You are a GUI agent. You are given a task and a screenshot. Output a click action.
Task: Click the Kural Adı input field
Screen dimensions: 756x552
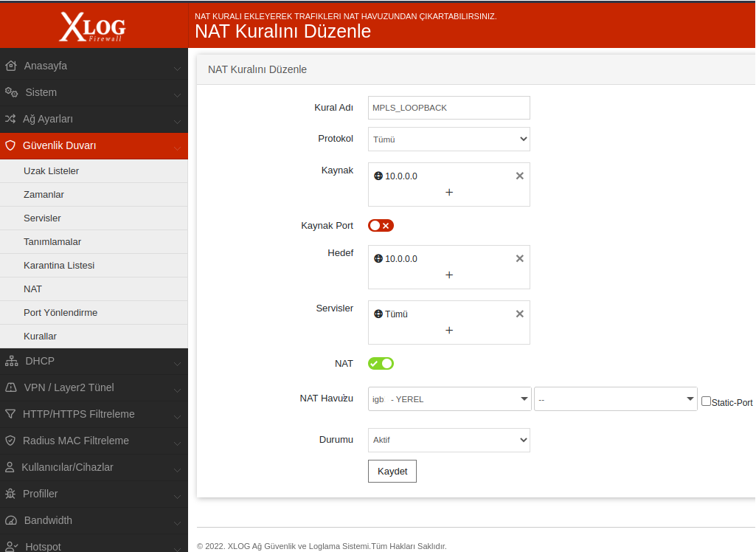449,108
